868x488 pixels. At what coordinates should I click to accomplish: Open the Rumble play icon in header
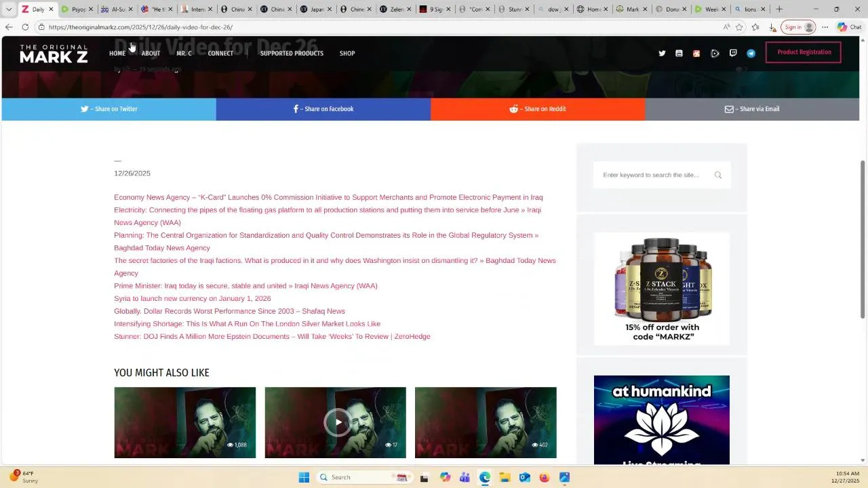click(715, 54)
